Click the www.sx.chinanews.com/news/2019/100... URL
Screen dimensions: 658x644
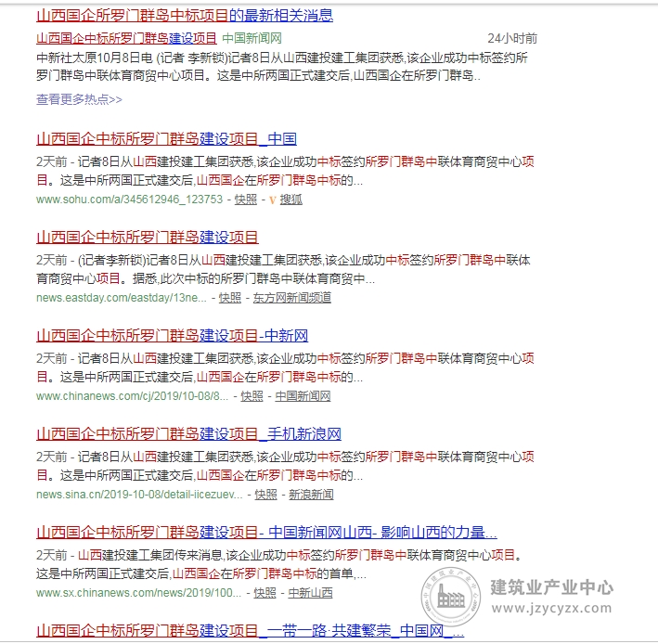coord(138,593)
